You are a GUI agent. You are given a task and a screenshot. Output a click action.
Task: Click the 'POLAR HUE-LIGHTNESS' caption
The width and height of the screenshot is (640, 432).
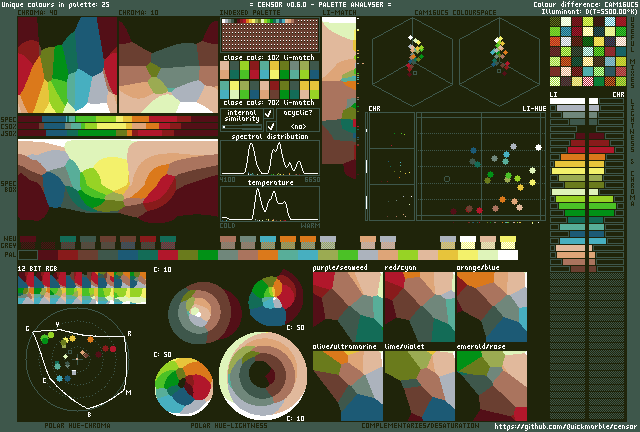(x=229, y=425)
